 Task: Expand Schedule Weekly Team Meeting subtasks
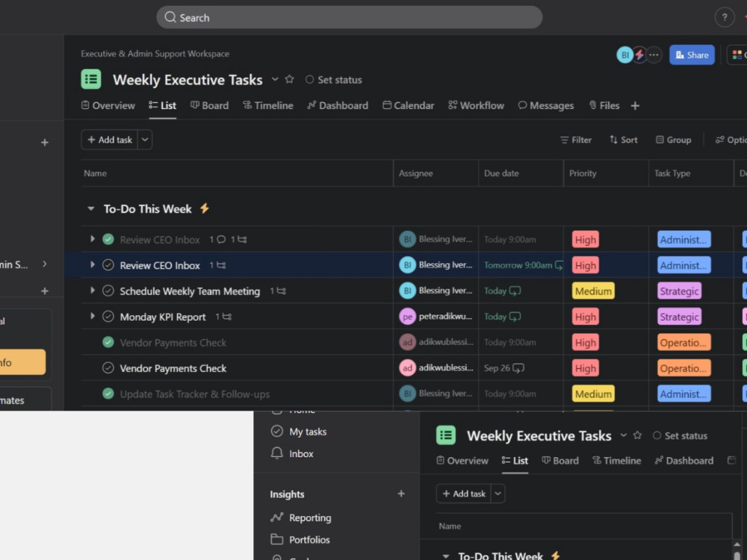click(x=93, y=290)
